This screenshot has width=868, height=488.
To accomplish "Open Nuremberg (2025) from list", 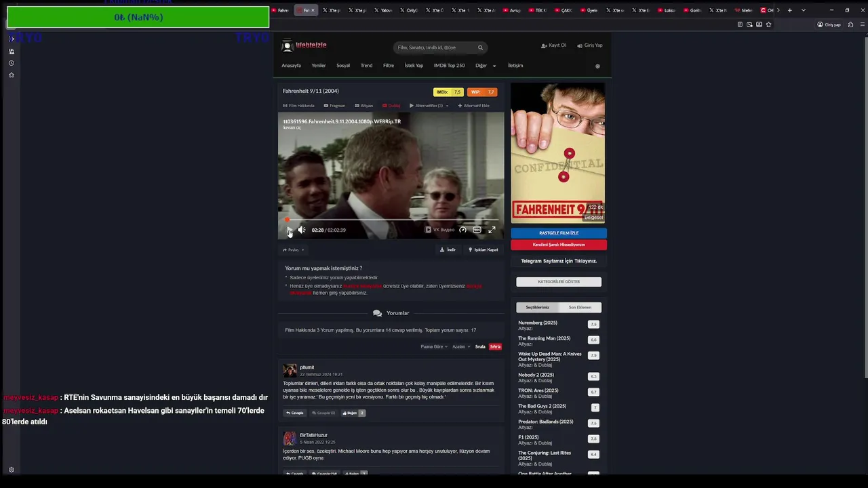I will [x=538, y=323].
